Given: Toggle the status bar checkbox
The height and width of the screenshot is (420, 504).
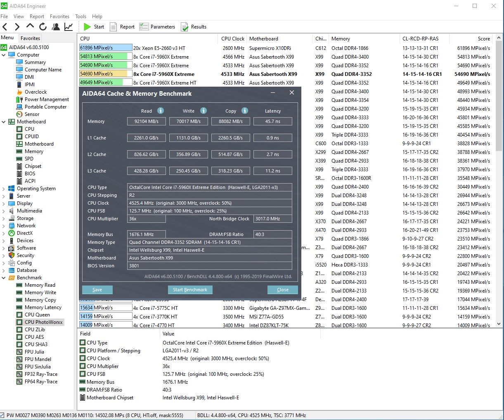Looking at the screenshot, I should coord(2,415).
